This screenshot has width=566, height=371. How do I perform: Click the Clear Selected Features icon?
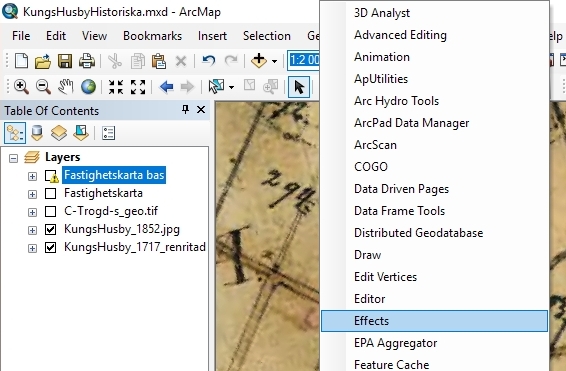tap(249, 86)
